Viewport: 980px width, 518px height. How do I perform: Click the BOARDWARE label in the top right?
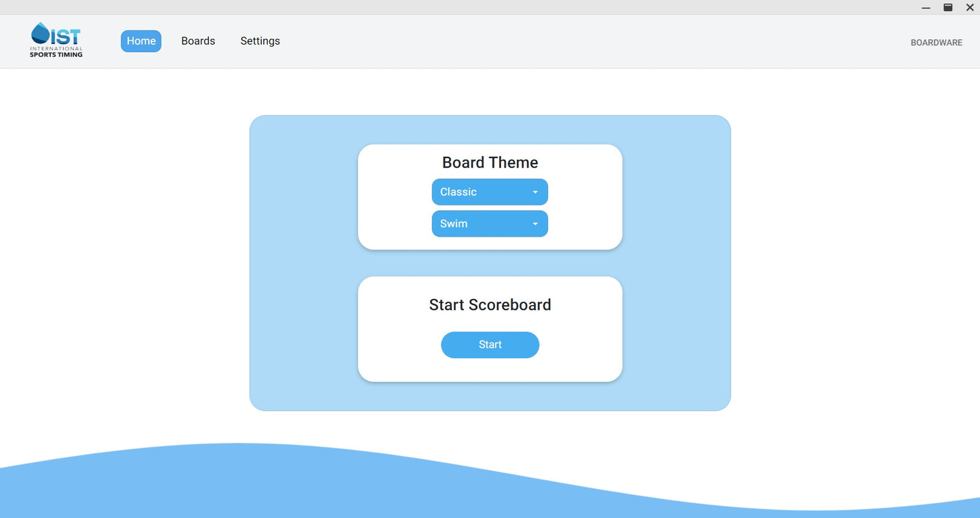936,42
